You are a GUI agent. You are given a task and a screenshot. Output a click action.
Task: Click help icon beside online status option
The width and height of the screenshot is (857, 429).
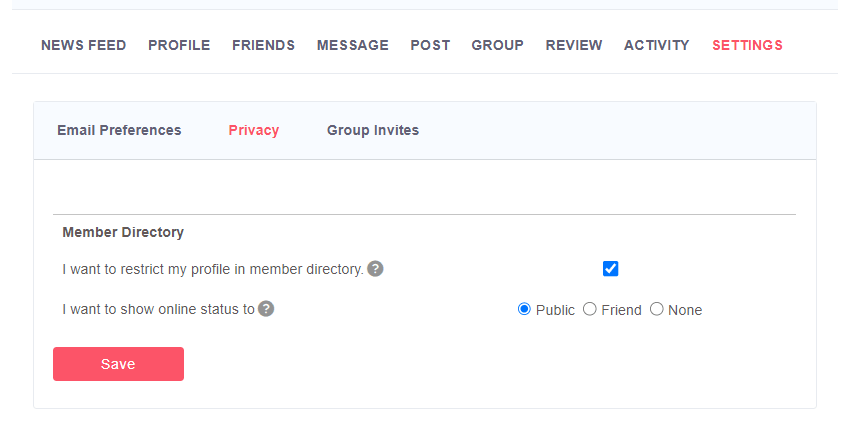click(266, 309)
